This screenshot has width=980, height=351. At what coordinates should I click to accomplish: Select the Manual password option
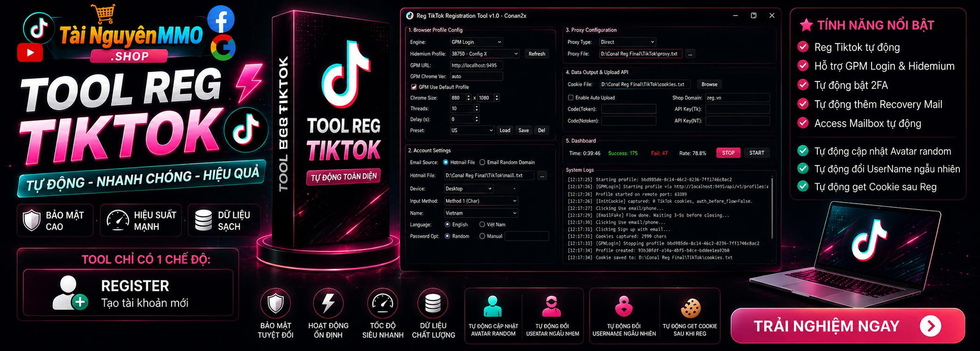click(482, 236)
